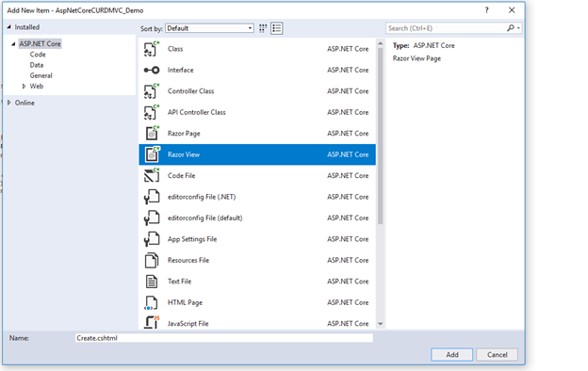The image size is (588, 371).
Task: Click the editorconfig File (default) text
Action: 204,218
